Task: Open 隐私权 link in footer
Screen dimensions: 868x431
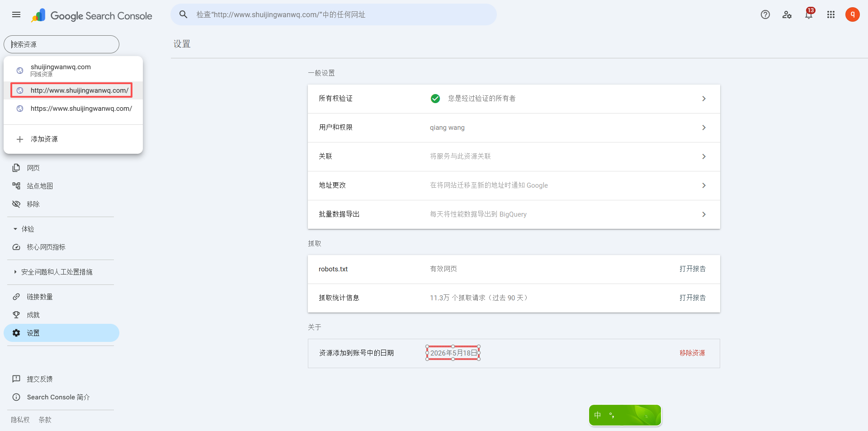Action: tap(20, 420)
